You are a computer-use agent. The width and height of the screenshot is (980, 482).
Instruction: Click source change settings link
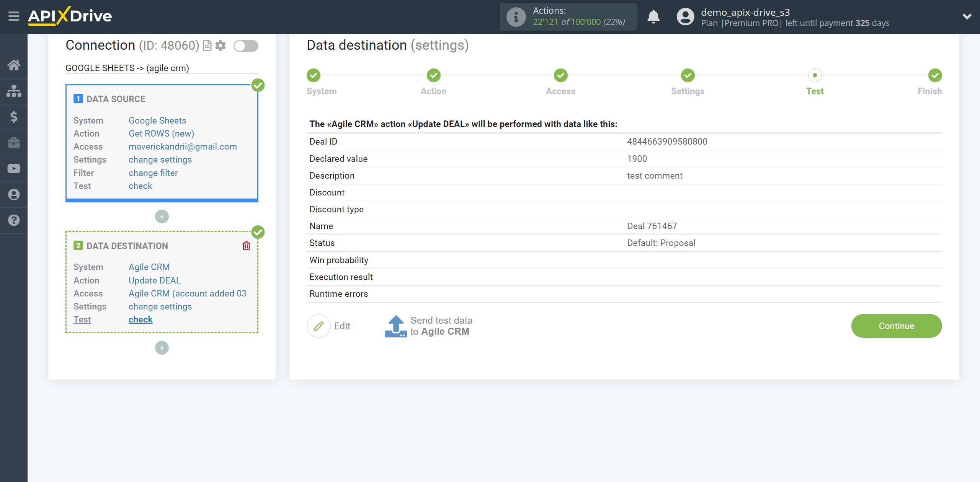pos(160,160)
